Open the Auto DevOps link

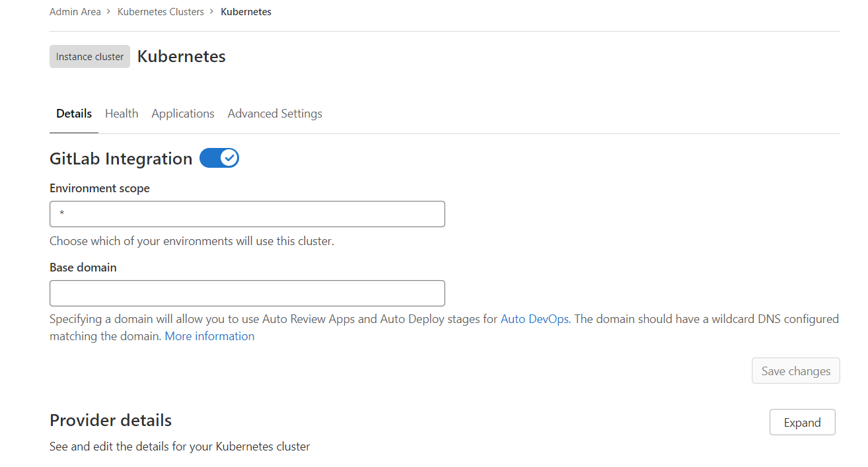534,319
